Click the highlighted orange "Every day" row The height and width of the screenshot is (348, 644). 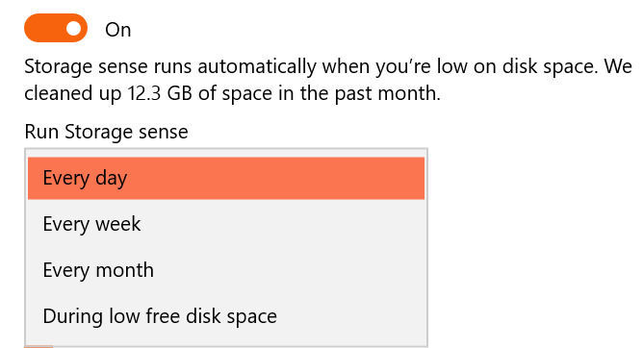pos(226,178)
